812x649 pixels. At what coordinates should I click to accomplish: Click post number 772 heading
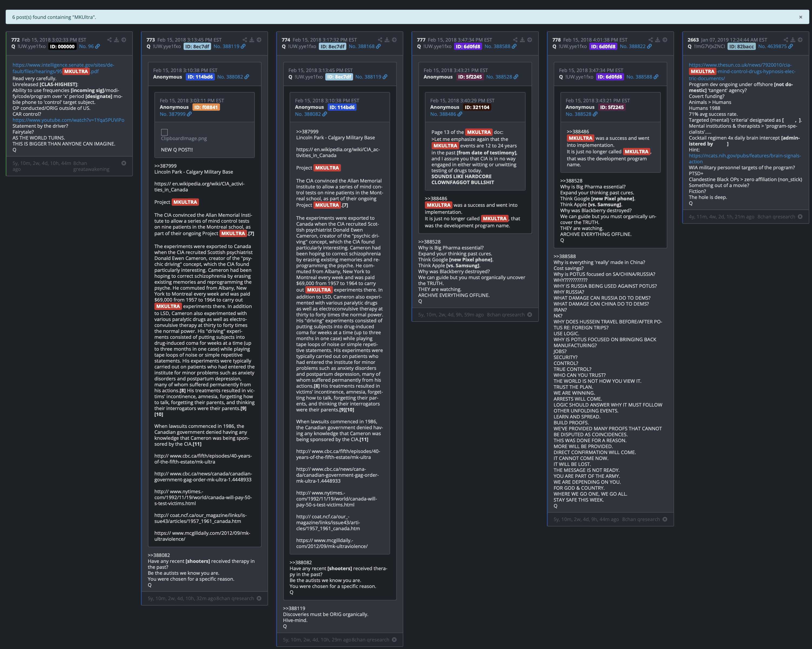coord(15,40)
